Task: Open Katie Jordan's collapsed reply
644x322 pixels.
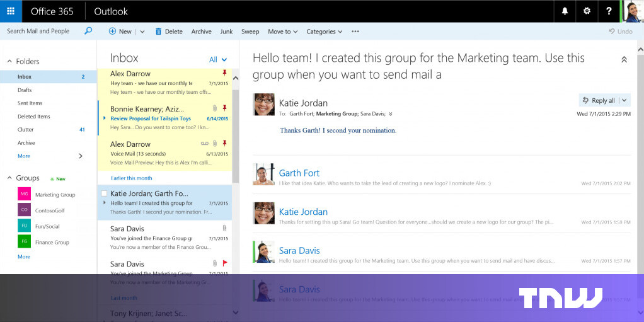Action: pyautogui.click(x=442, y=216)
